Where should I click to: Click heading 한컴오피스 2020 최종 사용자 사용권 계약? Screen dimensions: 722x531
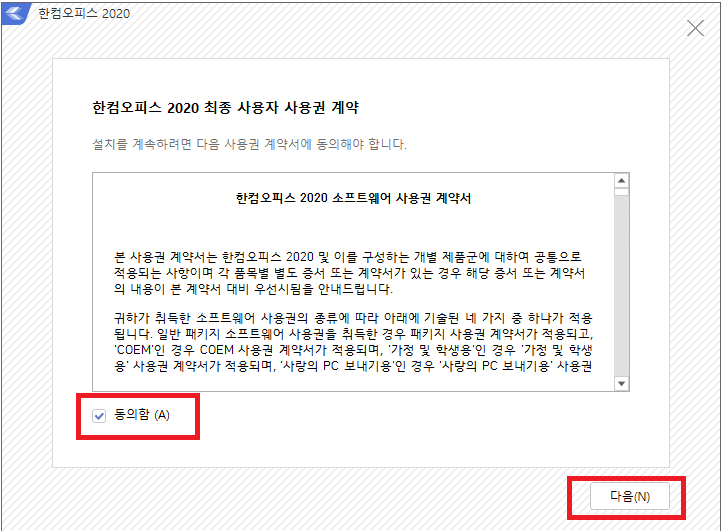[225, 108]
